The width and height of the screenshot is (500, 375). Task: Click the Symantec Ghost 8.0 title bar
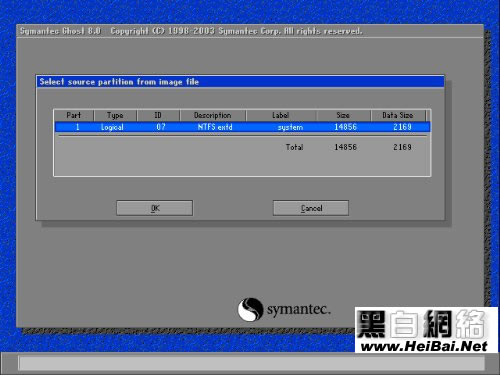point(250,31)
